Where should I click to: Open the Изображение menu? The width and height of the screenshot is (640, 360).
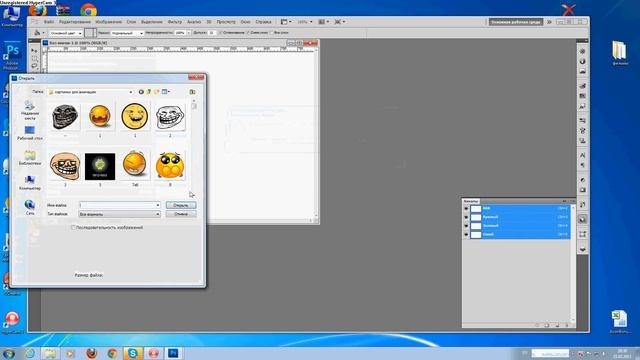pyautogui.click(x=109, y=22)
